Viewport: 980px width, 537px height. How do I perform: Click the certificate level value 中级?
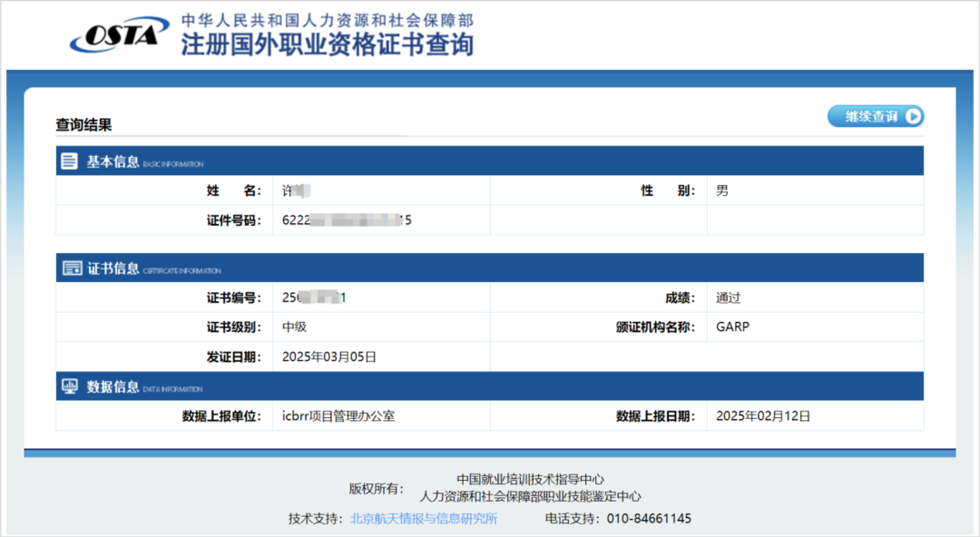[x=295, y=327]
